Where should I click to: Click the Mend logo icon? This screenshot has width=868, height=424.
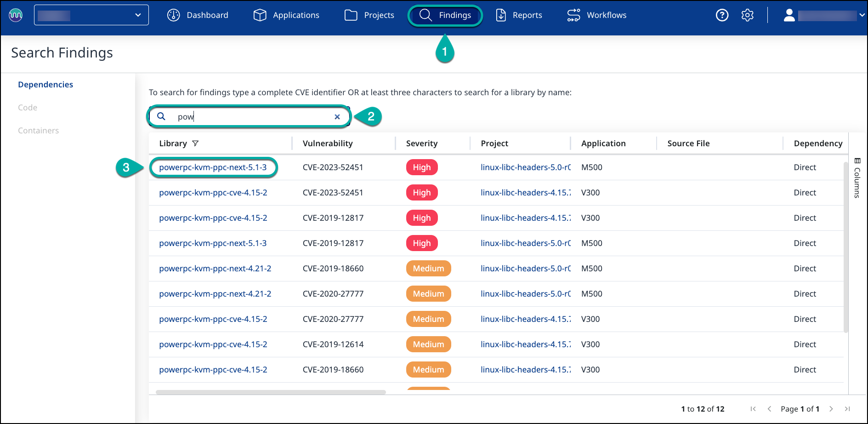tap(16, 15)
